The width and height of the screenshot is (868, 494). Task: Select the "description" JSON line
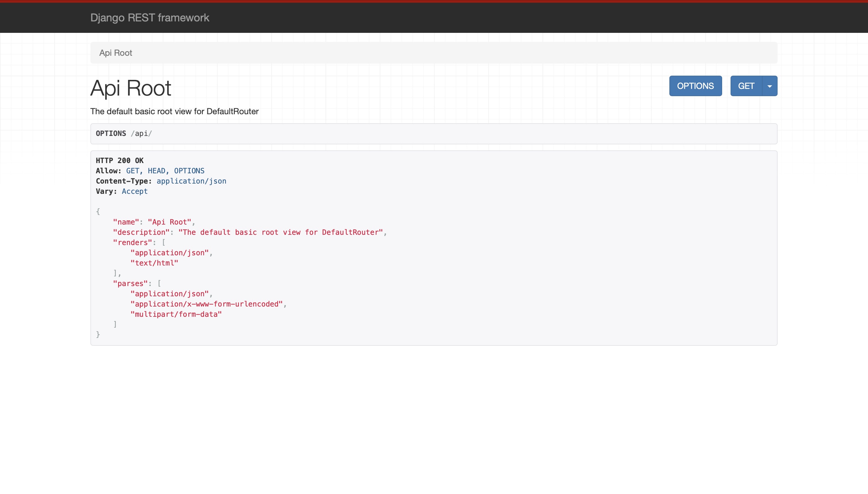click(x=250, y=232)
